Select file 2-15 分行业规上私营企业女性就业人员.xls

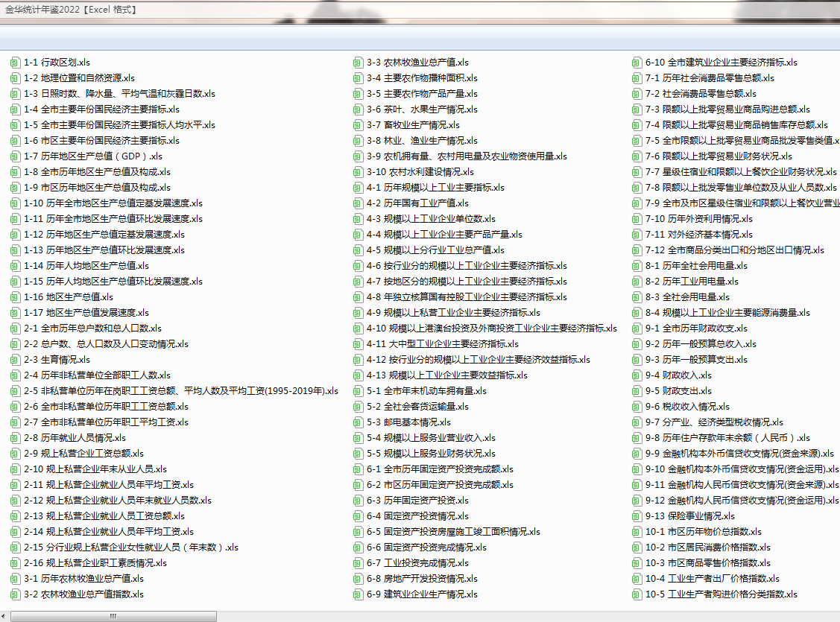coord(130,547)
